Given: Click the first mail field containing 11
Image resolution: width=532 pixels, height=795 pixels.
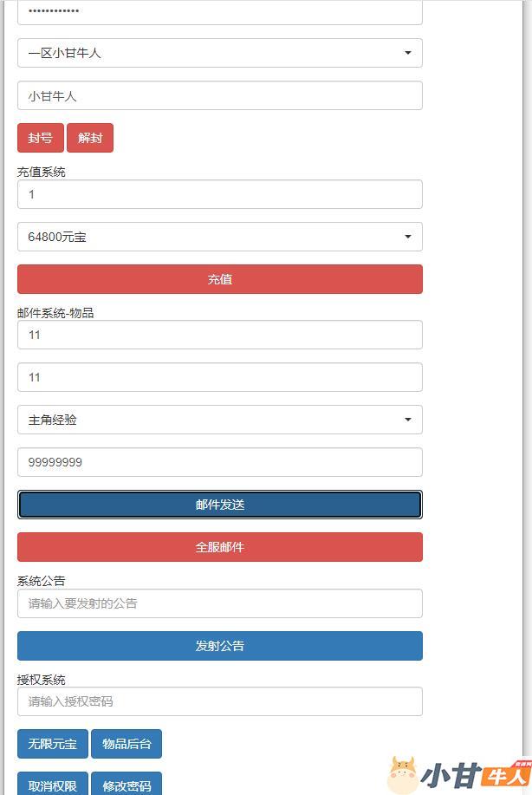Looking at the screenshot, I should tap(219, 335).
